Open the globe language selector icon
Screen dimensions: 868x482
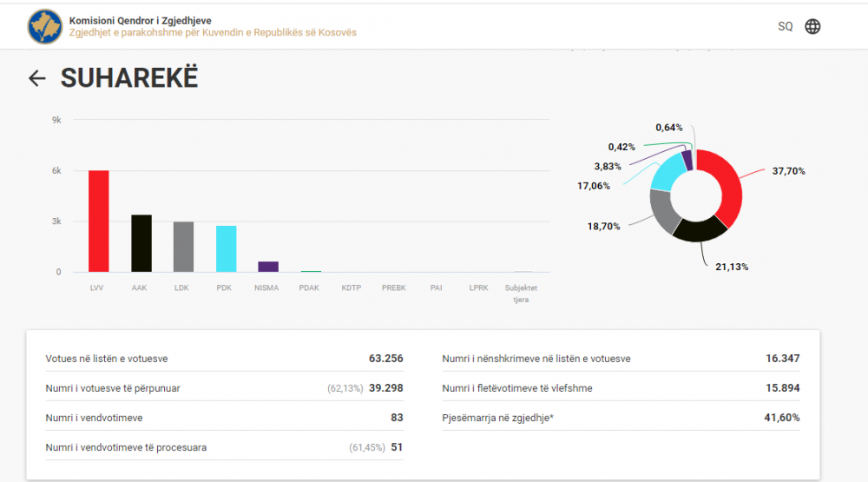coord(812,26)
